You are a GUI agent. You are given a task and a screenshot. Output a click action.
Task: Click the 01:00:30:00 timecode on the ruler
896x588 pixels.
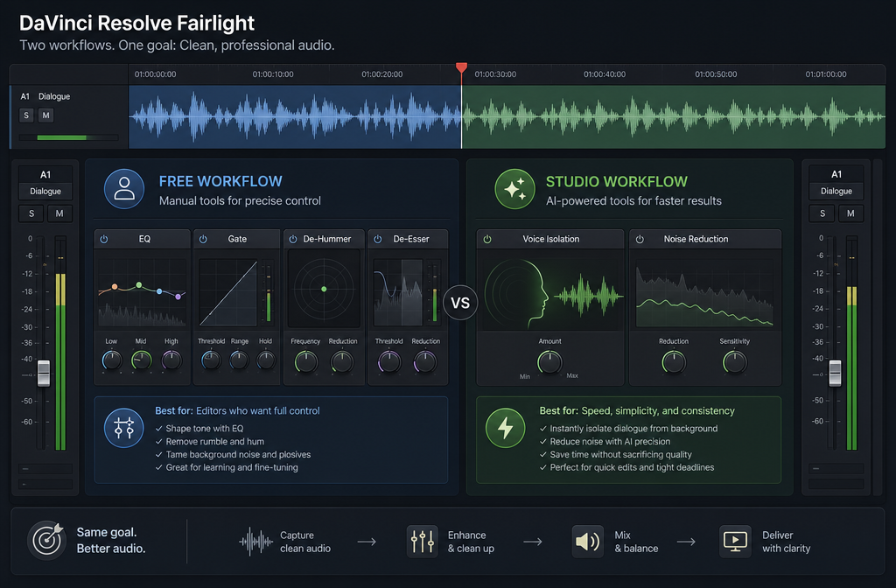[x=495, y=74]
